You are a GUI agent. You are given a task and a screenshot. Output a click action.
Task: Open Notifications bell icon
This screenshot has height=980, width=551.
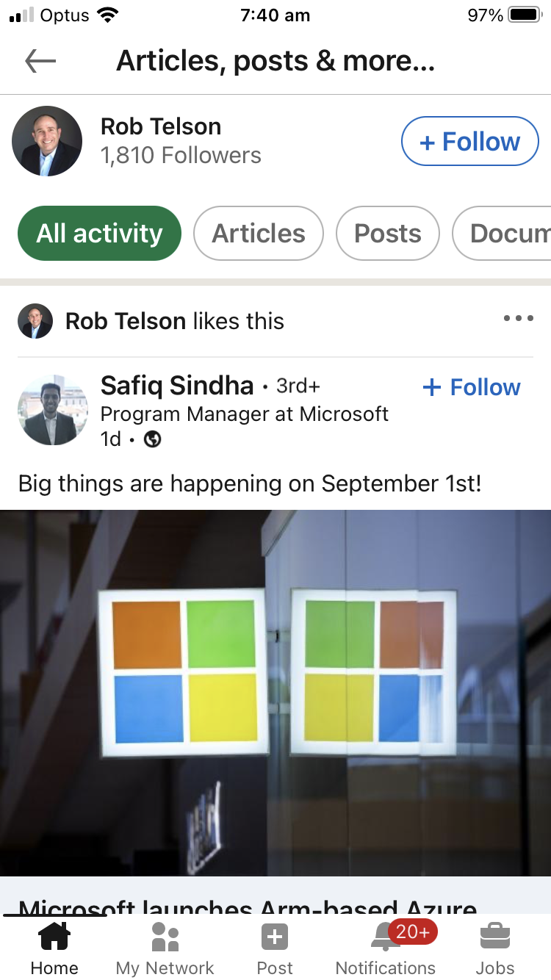(386, 938)
